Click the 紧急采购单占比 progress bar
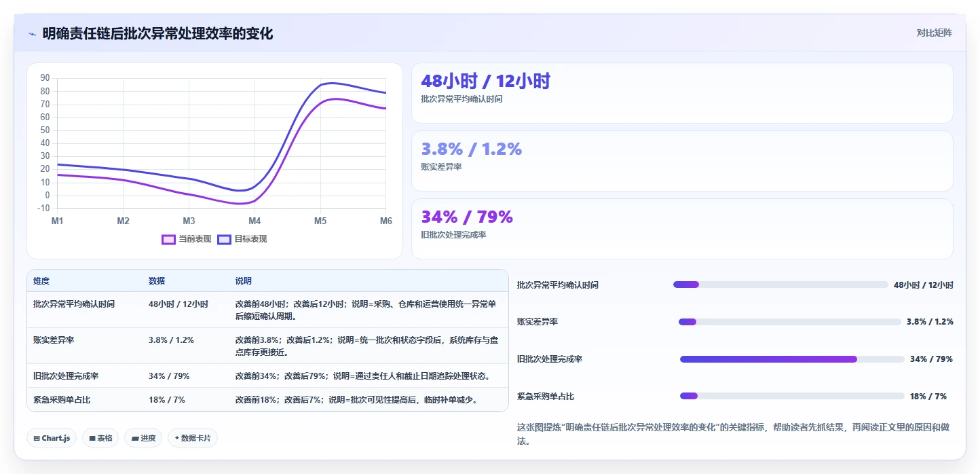980x474 pixels. (x=792, y=396)
